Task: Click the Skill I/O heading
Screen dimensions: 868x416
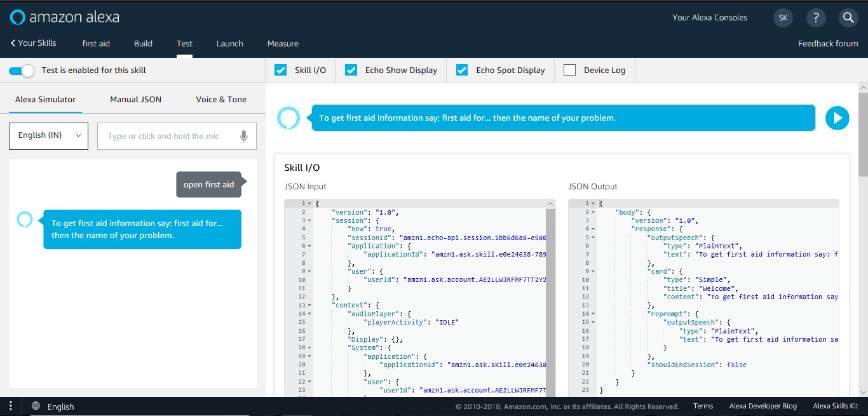Action: (302, 168)
